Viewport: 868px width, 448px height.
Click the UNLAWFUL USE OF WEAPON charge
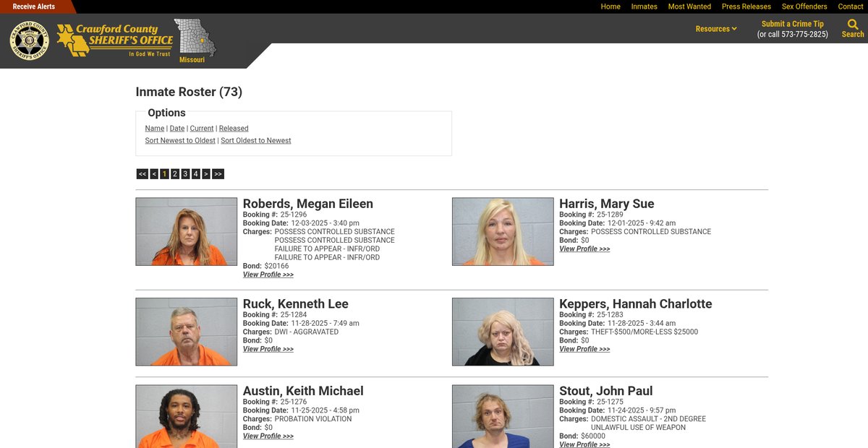point(639,427)
